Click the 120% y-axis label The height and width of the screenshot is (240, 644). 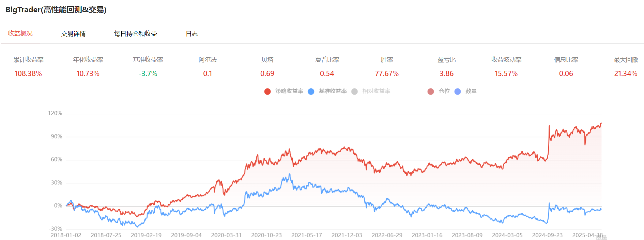[55, 113]
